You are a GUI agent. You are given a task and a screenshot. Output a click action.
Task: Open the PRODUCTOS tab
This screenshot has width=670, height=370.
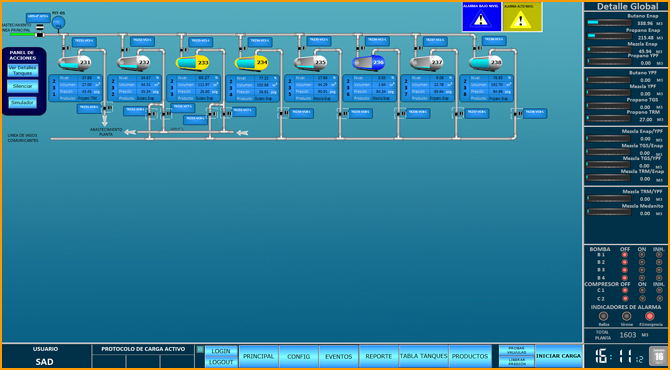[x=470, y=356]
